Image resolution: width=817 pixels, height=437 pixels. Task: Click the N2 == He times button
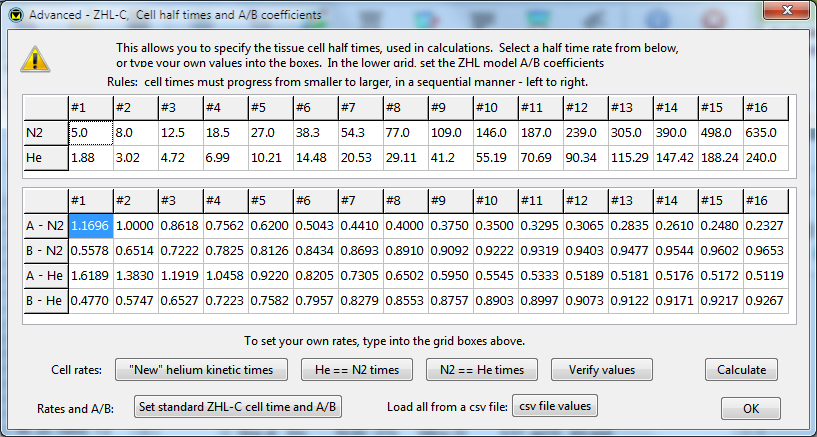[x=482, y=370]
